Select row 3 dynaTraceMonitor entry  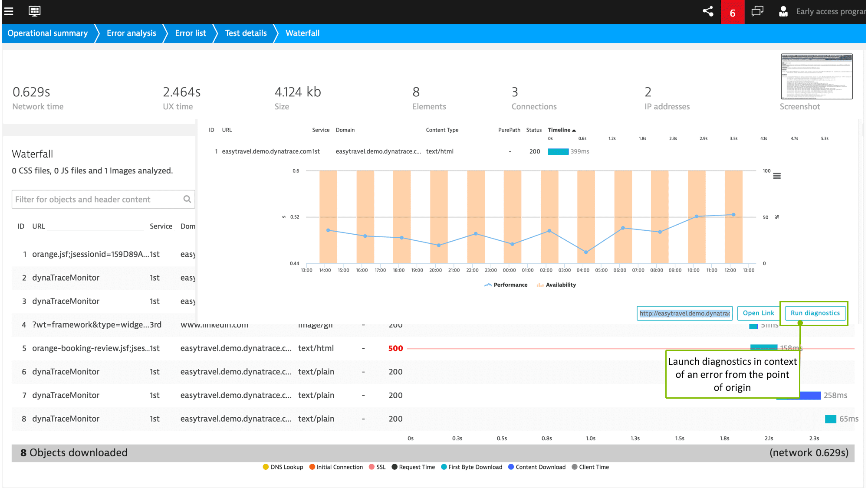point(66,301)
